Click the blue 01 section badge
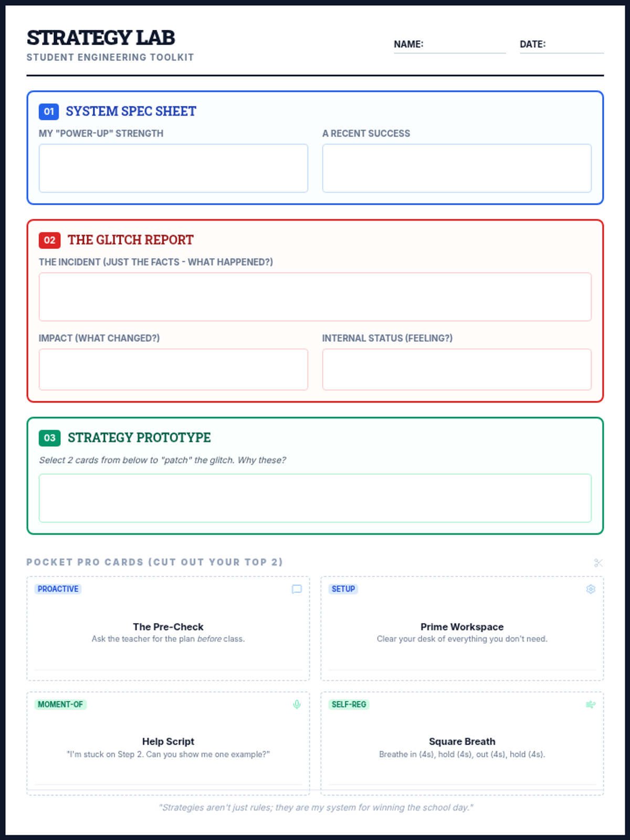 (x=49, y=111)
